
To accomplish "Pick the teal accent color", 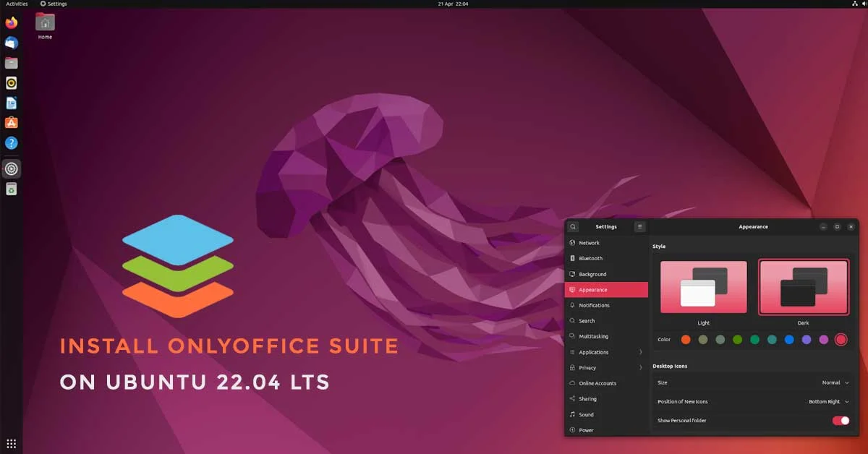I will pos(772,340).
